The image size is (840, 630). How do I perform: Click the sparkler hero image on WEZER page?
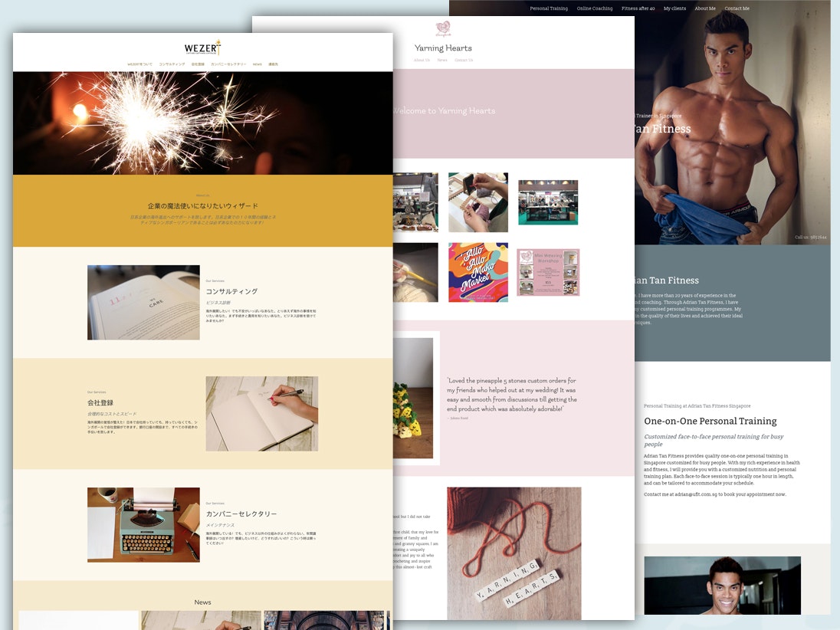[x=202, y=123]
